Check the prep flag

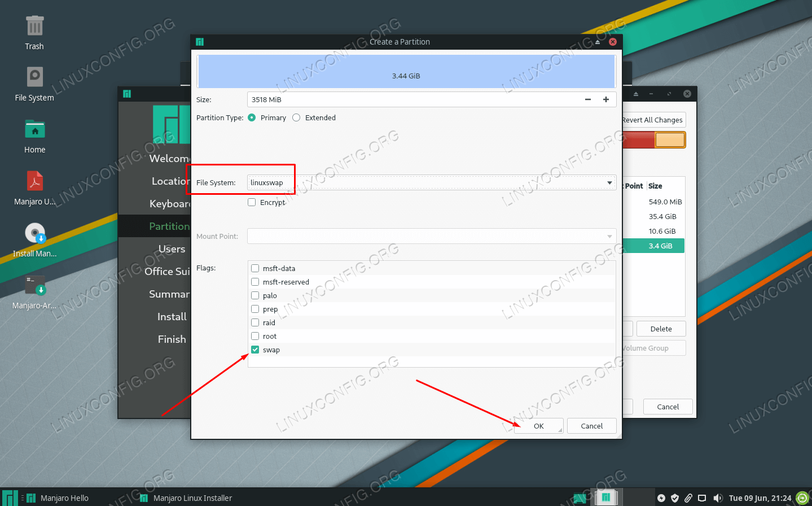(255, 309)
